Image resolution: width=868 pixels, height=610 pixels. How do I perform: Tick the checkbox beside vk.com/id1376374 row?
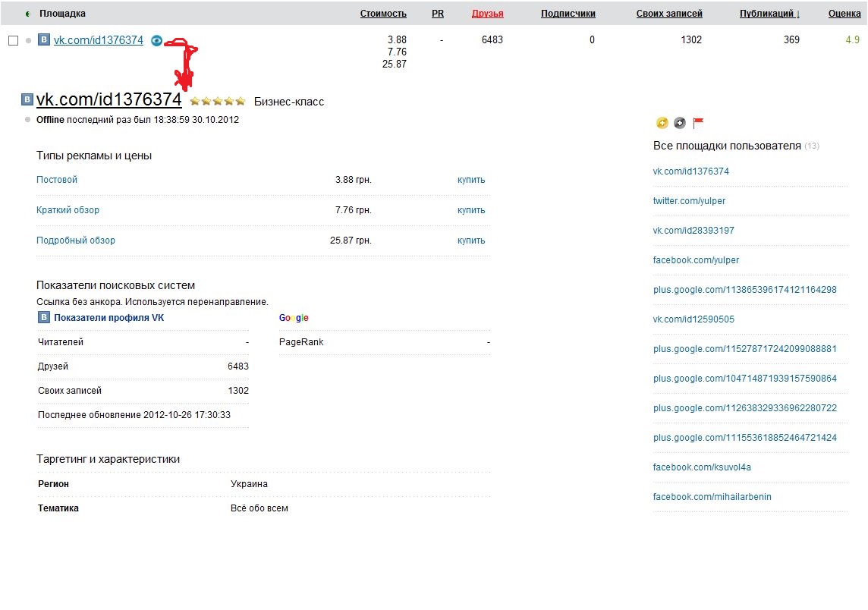pyautogui.click(x=14, y=40)
